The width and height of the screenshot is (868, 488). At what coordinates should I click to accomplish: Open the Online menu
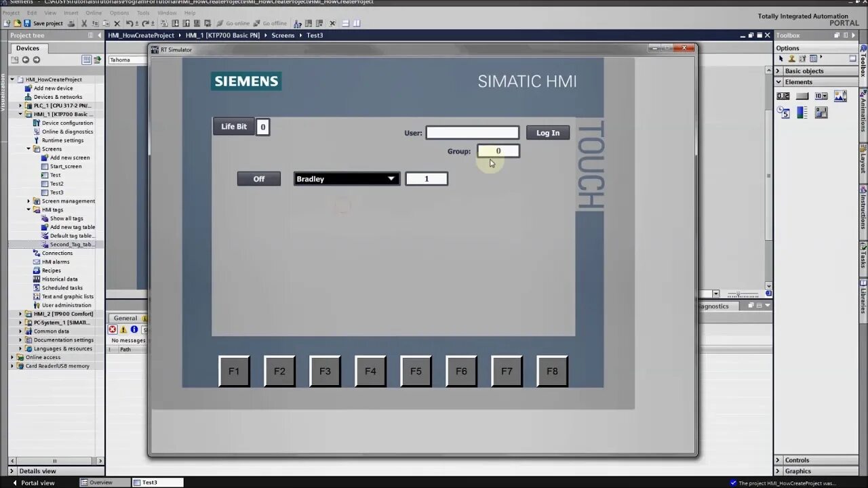94,13
